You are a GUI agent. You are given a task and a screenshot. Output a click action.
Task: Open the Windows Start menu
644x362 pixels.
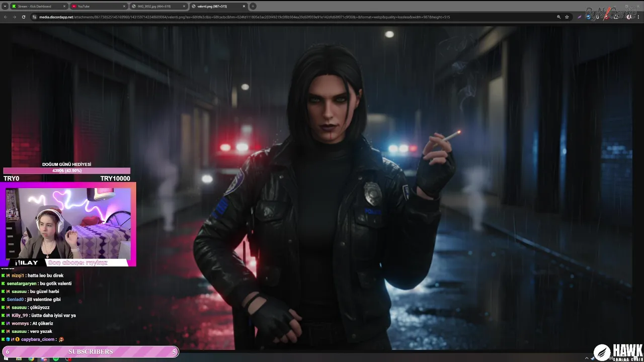(x=6, y=358)
